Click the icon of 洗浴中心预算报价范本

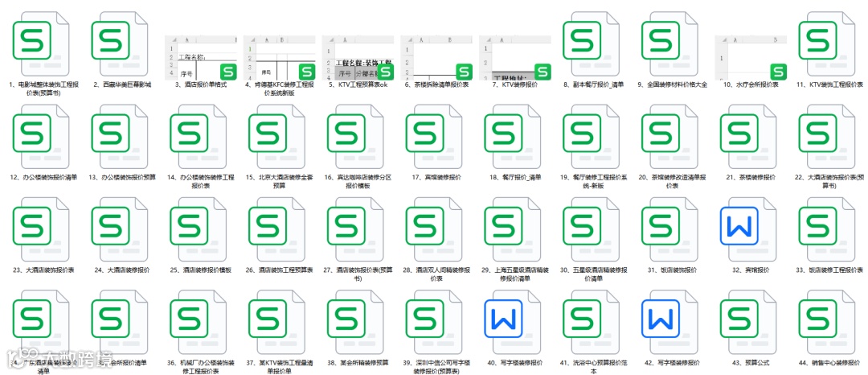[592, 323]
